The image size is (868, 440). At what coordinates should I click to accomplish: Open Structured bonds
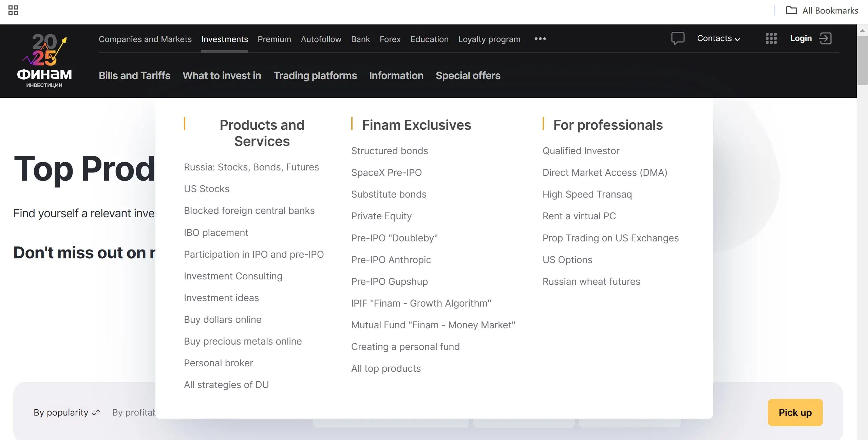[x=390, y=151]
